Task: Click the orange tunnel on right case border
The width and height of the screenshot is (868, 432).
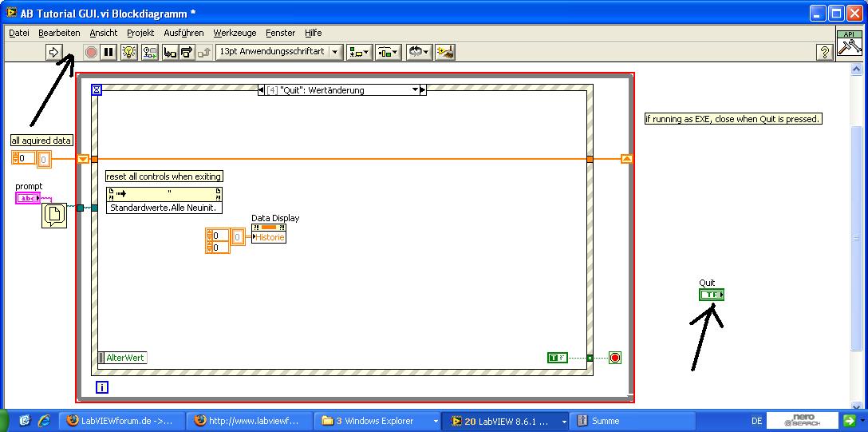Action: click(x=590, y=159)
